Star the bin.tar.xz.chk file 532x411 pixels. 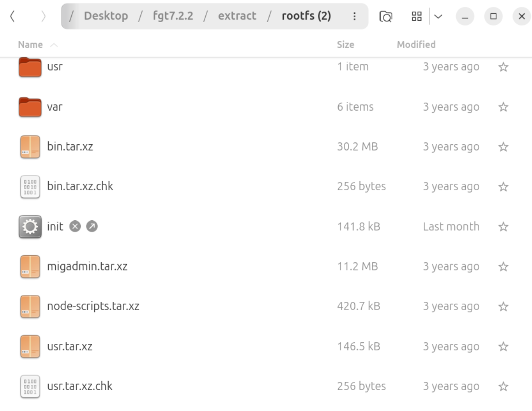pos(503,187)
